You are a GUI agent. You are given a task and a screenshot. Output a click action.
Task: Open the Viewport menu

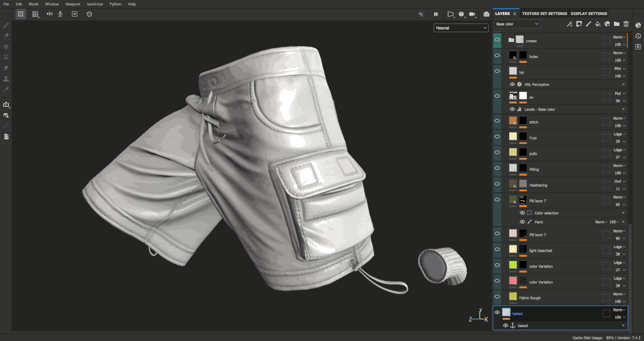[72, 4]
